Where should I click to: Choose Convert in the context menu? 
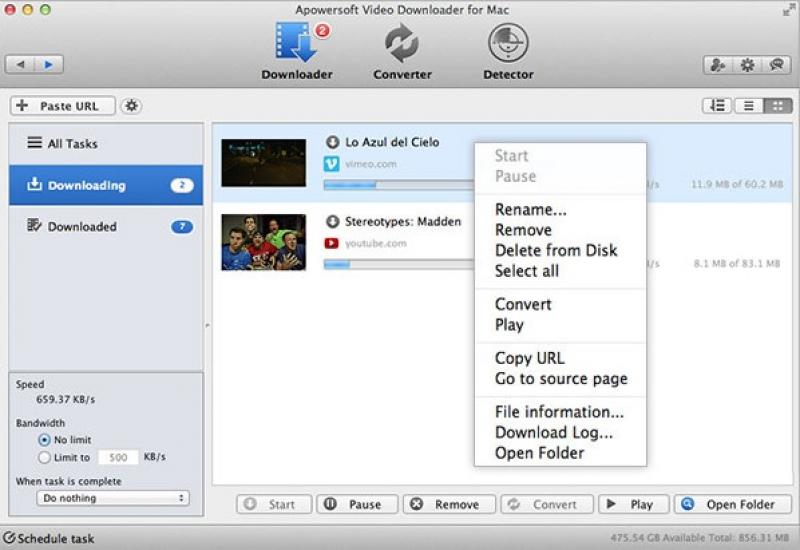pos(560,304)
